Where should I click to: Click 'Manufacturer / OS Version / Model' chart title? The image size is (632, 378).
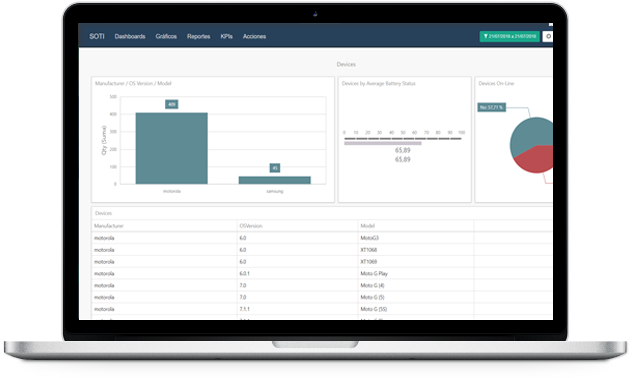(x=133, y=83)
